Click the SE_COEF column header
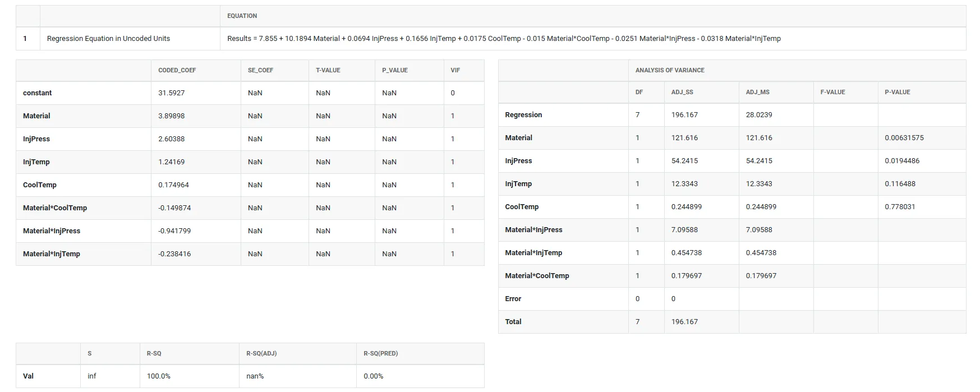 260,70
